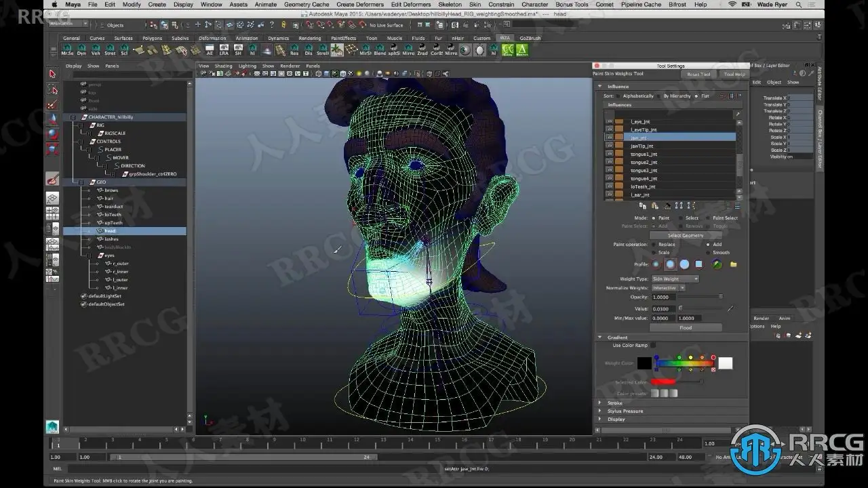The image size is (868, 488).
Task: Switch to the Deformation shelf tab
Action: [x=212, y=39]
